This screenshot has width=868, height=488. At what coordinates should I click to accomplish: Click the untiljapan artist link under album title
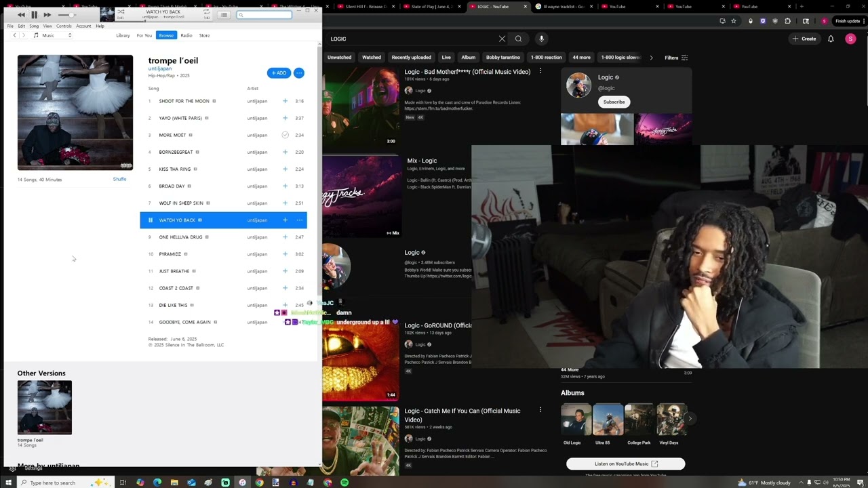pos(160,68)
